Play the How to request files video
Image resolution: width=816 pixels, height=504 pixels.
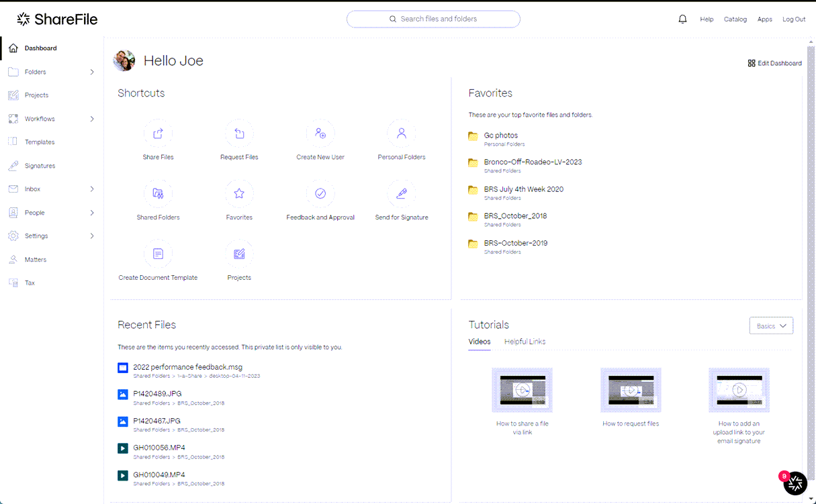[x=631, y=390]
